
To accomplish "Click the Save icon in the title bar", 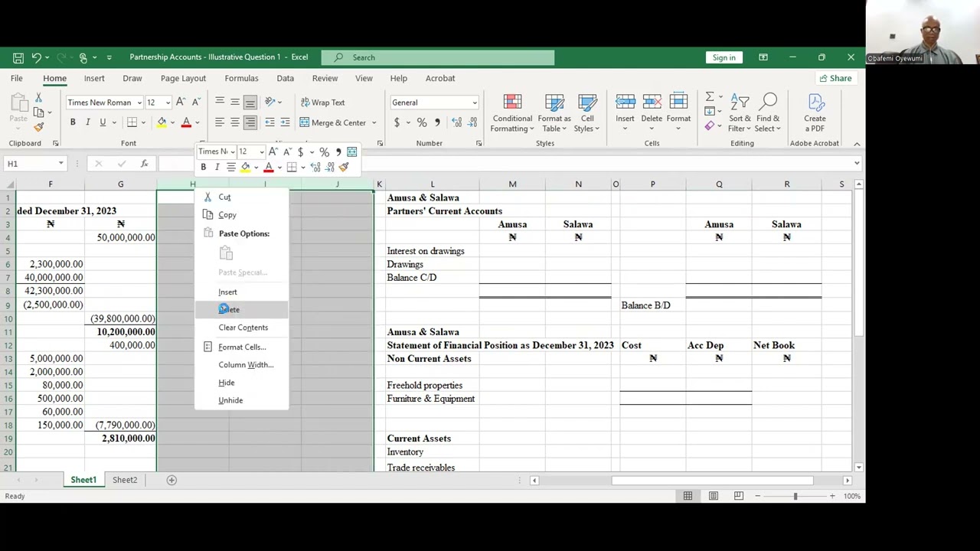I will tap(18, 57).
